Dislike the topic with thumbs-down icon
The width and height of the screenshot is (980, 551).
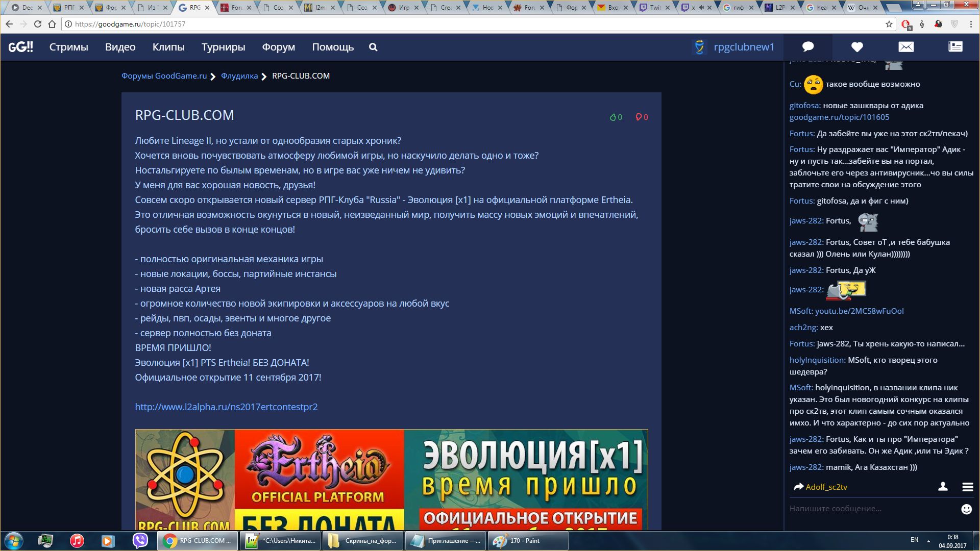coord(638,117)
